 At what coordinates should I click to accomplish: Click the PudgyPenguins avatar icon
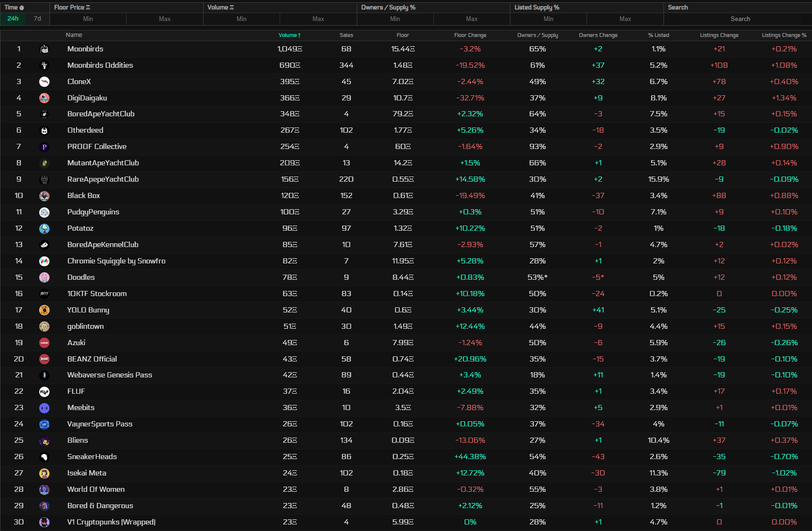point(44,212)
